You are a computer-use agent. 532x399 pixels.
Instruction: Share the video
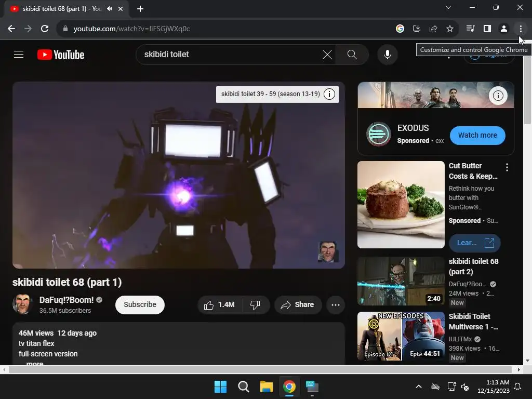pos(298,304)
